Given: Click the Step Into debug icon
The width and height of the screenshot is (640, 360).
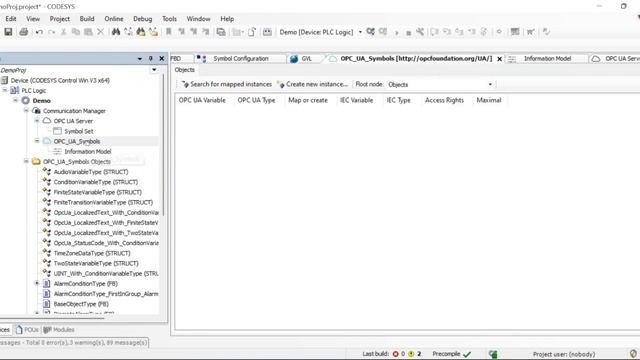Looking at the screenshot, I should tap(447, 32).
